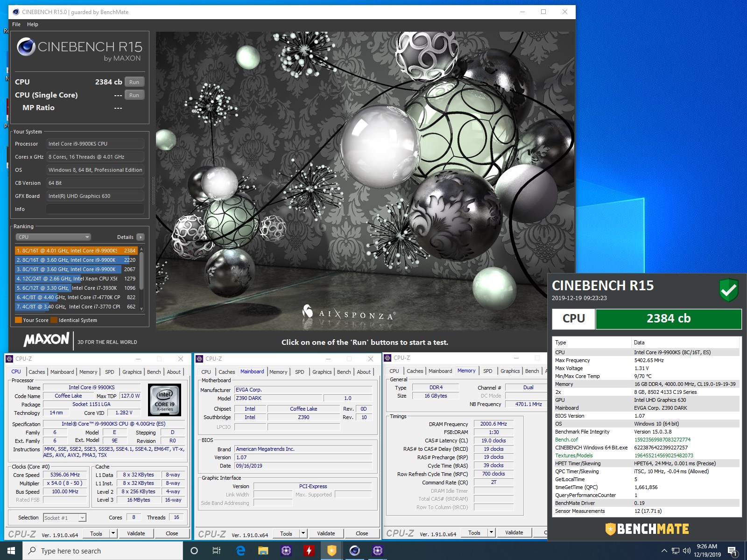Image resolution: width=747 pixels, height=560 pixels.
Task: Open the Windows Start menu
Action: [x=11, y=551]
